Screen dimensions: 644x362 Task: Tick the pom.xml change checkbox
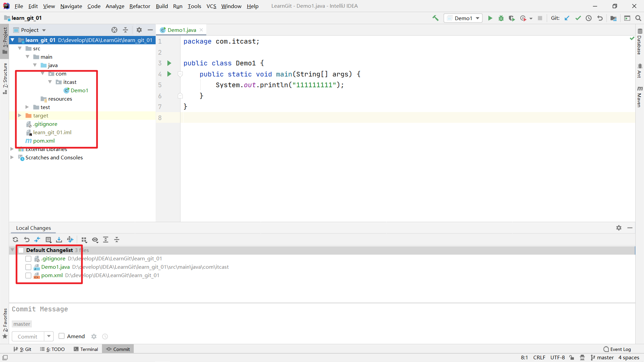pos(29,275)
